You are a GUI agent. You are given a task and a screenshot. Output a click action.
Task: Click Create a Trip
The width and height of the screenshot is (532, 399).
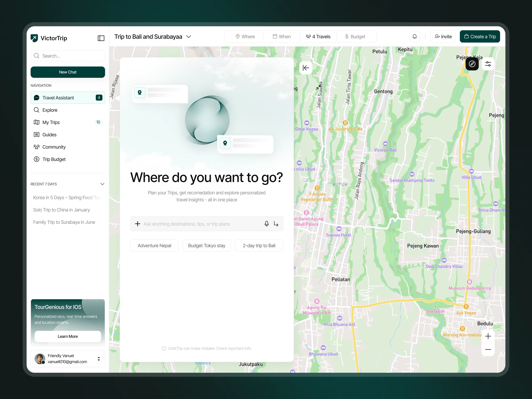click(480, 37)
